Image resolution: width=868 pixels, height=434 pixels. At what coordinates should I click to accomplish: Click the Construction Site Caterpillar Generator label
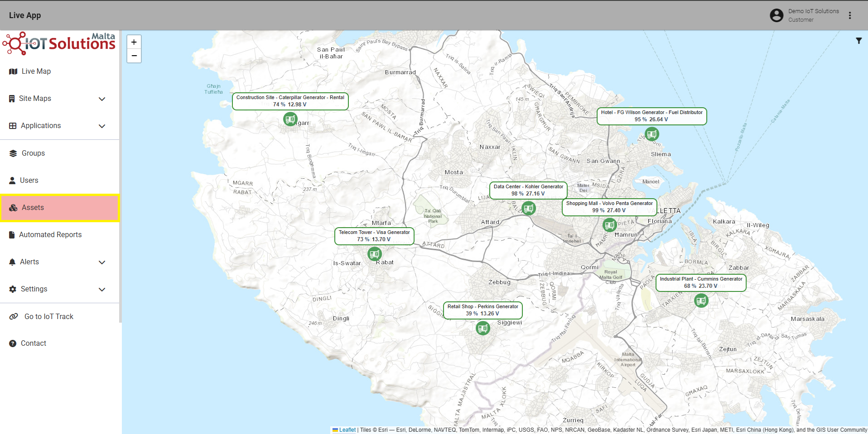[x=290, y=101]
